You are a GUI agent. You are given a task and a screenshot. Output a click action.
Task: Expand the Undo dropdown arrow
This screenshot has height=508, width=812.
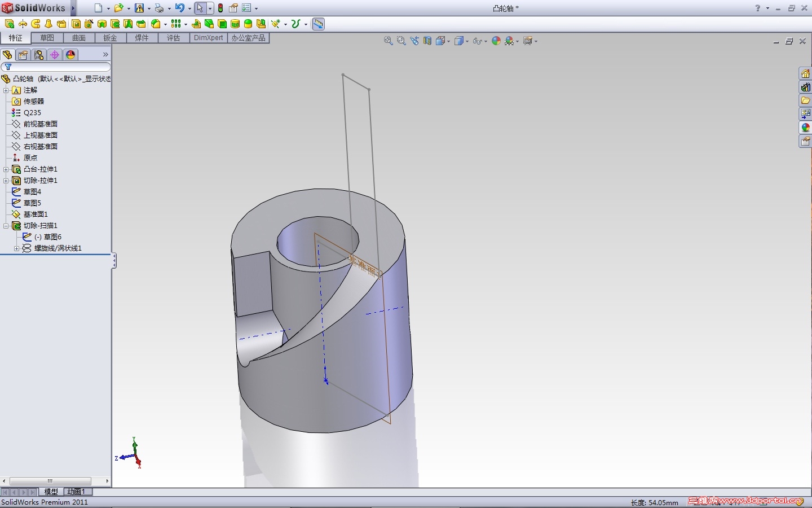pos(189,8)
